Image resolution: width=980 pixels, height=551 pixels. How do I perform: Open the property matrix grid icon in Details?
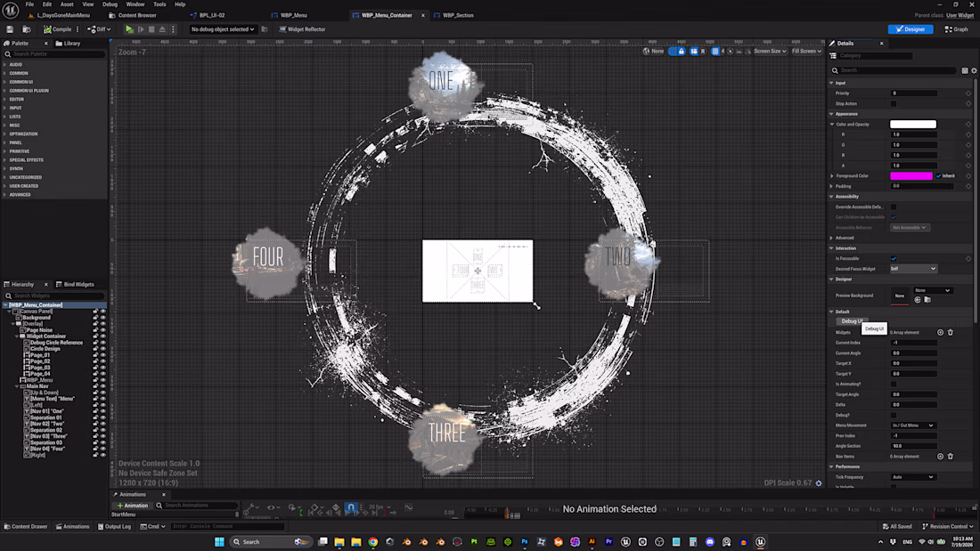point(964,70)
